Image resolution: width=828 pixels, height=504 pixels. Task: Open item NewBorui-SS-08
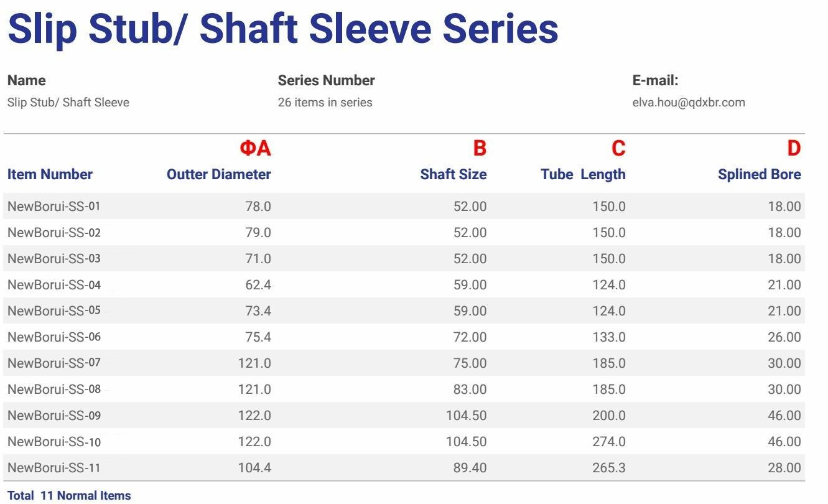pos(54,390)
